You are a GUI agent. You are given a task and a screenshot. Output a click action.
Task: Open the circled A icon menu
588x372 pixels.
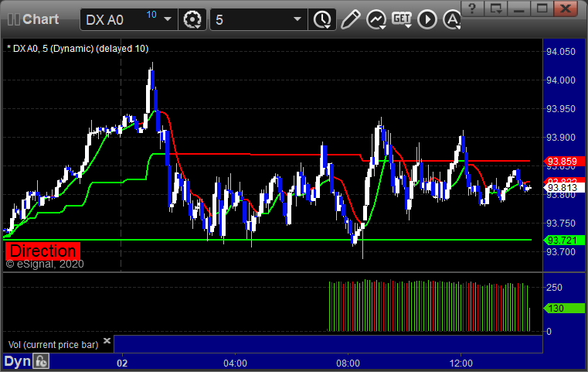point(452,19)
